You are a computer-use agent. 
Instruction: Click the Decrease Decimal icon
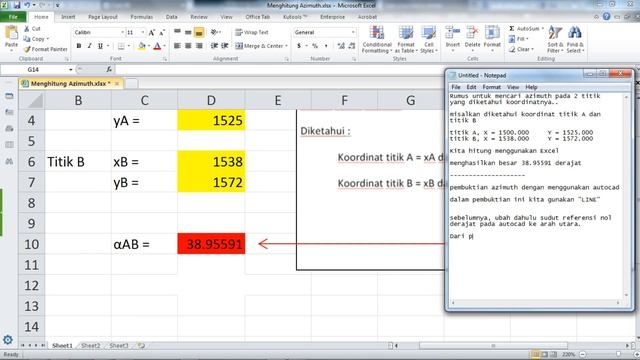(x=351, y=46)
